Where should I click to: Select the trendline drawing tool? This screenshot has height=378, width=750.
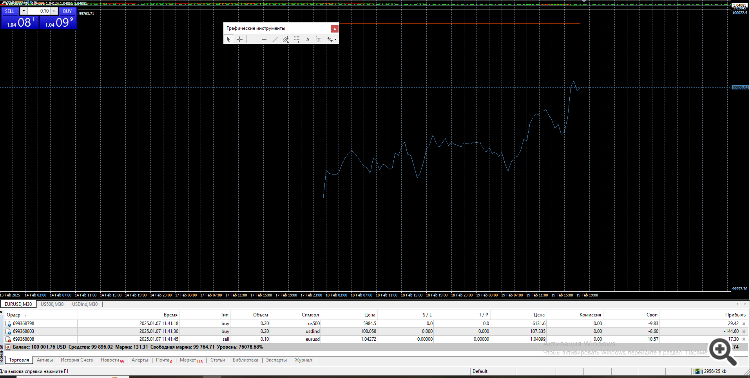(275, 39)
